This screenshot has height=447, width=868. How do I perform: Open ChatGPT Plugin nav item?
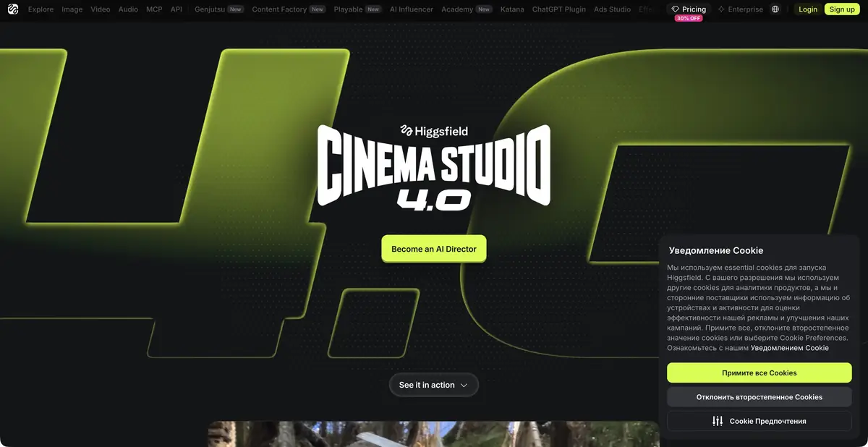(x=559, y=9)
